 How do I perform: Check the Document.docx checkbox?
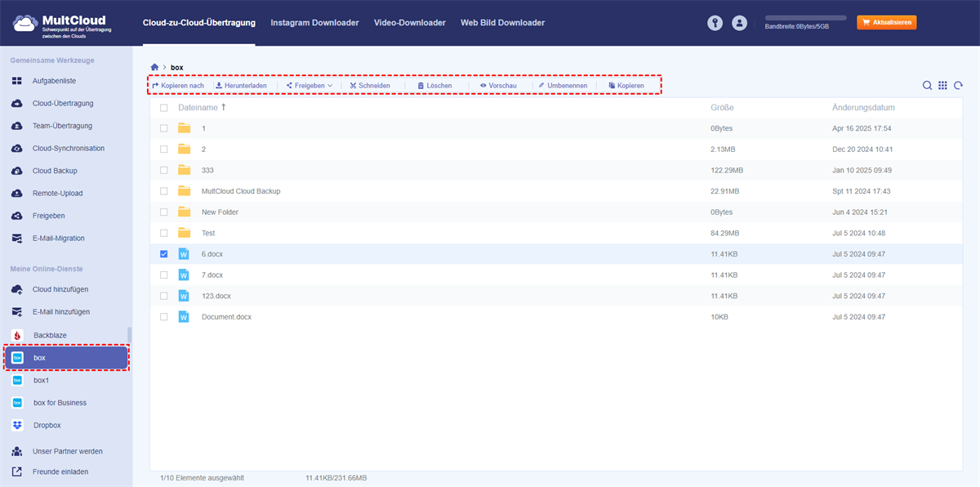[x=164, y=317]
